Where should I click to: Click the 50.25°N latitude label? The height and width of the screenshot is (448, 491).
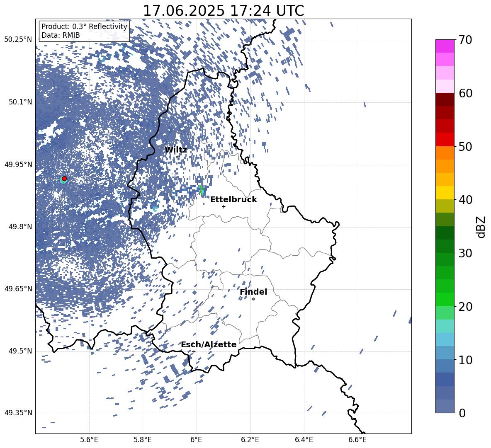click(18, 40)
